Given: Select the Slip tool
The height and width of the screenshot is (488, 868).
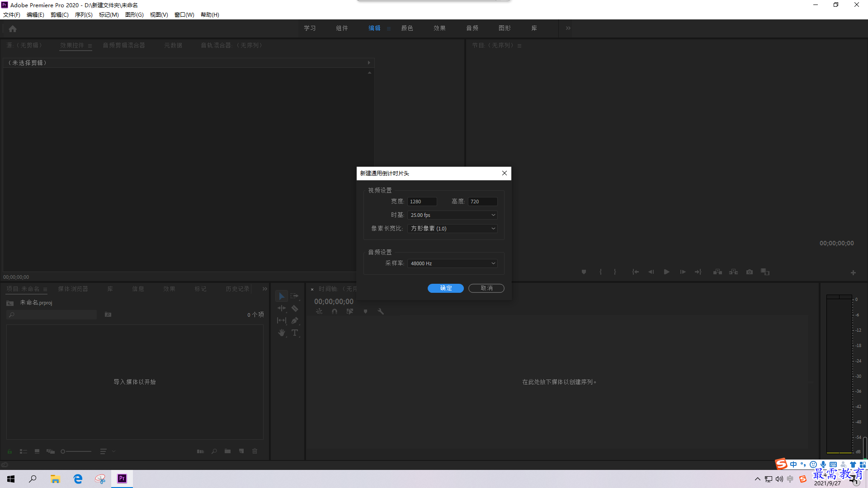Looking at the screenshot, I should pos(282,321).
